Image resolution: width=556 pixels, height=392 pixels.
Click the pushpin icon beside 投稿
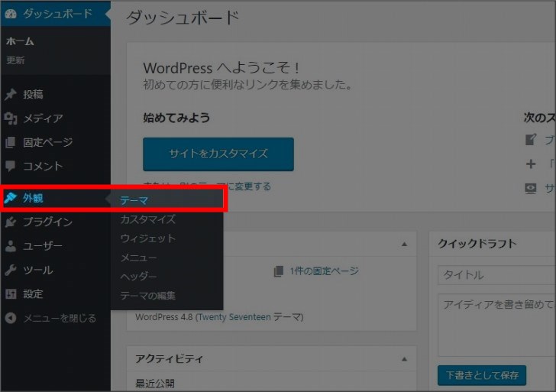point(11,94)
